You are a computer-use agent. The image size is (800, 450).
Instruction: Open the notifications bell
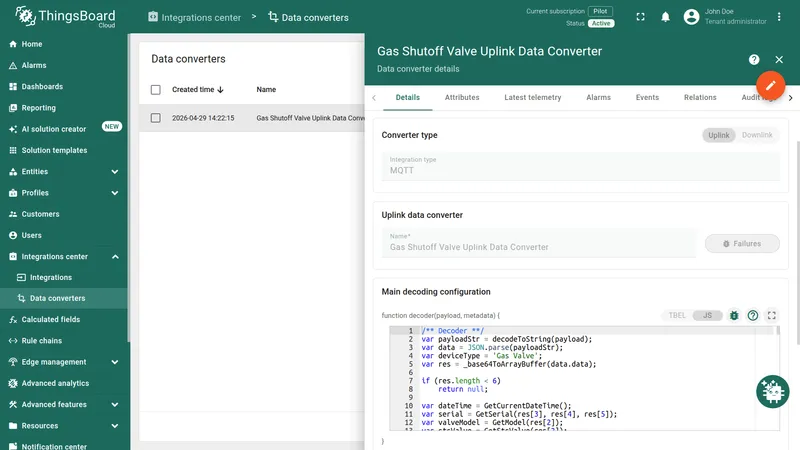tap(665, 17)
